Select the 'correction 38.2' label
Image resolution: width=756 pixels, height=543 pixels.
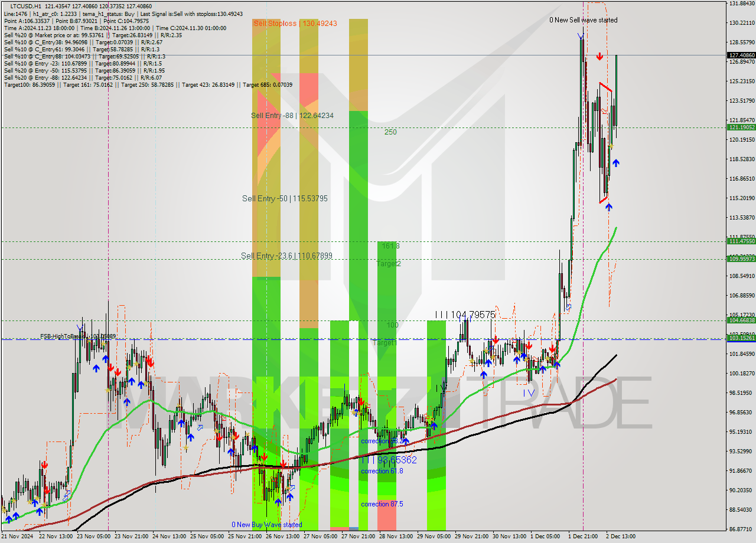pyautogui.click(x=382, y=441)
